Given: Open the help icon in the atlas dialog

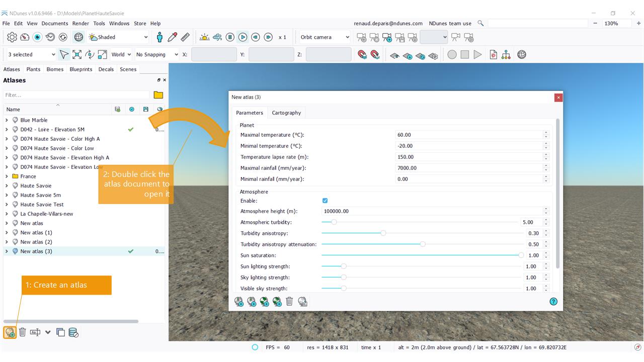Looking at the screenshot, I should click(553, 302).
